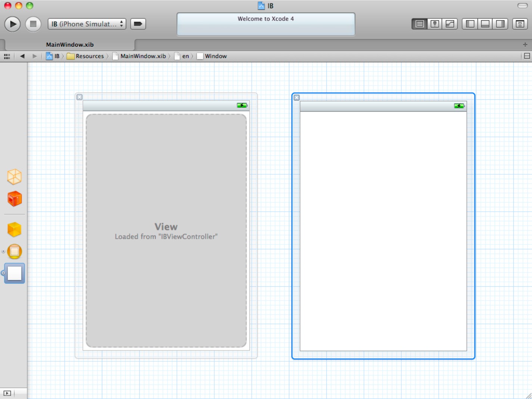The image size is (532, 399).
Task: Click the split editor icon in the jump bar
Action: (527, 56)
